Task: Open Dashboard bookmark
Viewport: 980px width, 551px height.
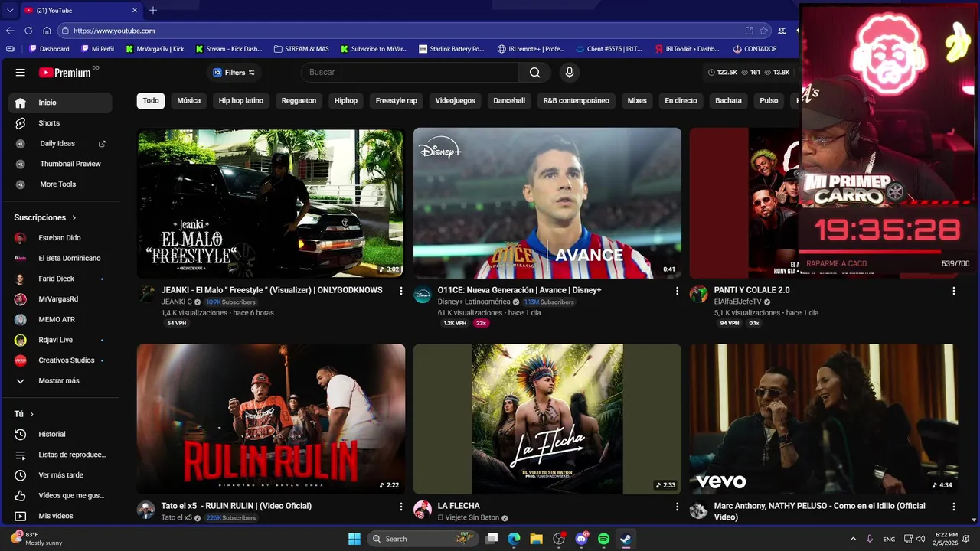Action: click(x=49, y=49)
